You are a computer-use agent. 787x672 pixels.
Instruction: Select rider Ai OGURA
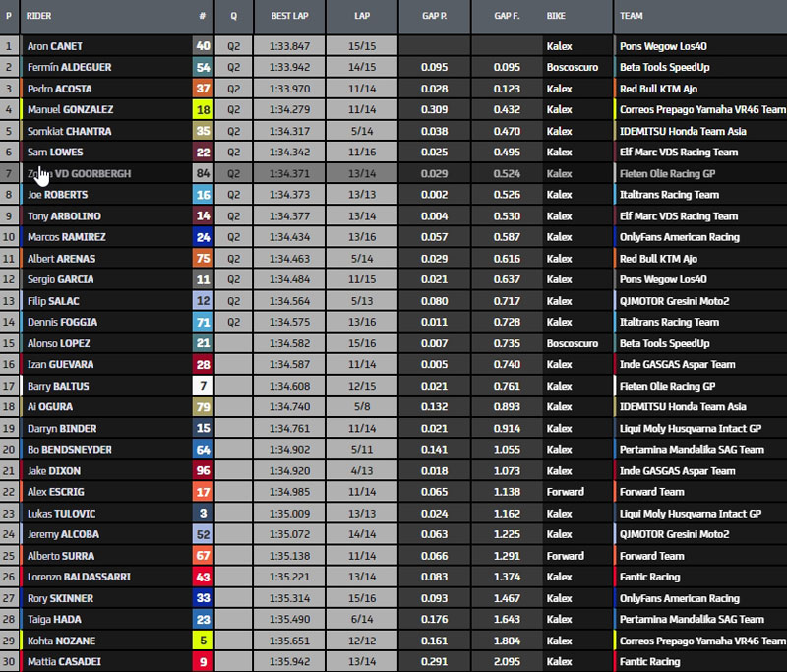point(49,406)
